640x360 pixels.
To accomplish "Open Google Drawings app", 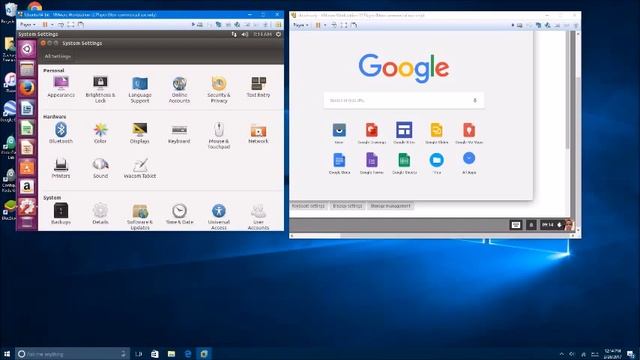I will coord(371,133).
